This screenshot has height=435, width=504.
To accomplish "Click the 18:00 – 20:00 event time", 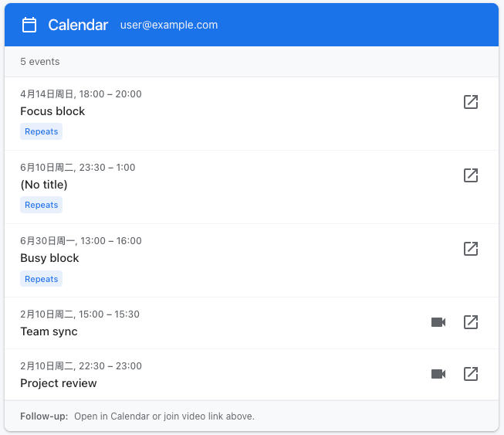I will point(110,94).
